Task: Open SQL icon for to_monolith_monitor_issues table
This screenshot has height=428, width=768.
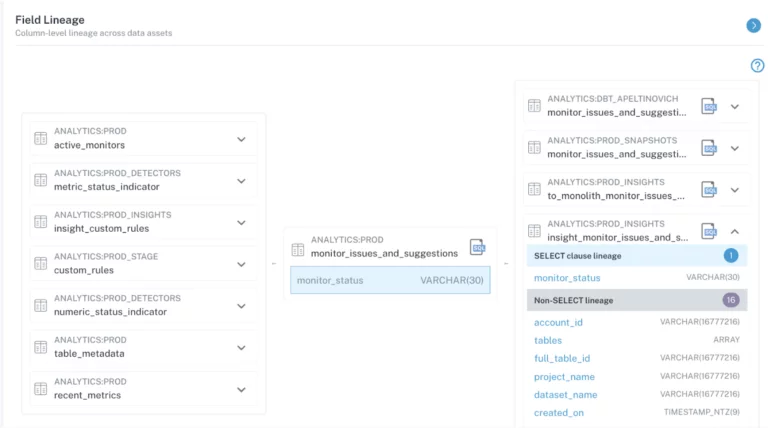Action: click(x=709, y=189)
